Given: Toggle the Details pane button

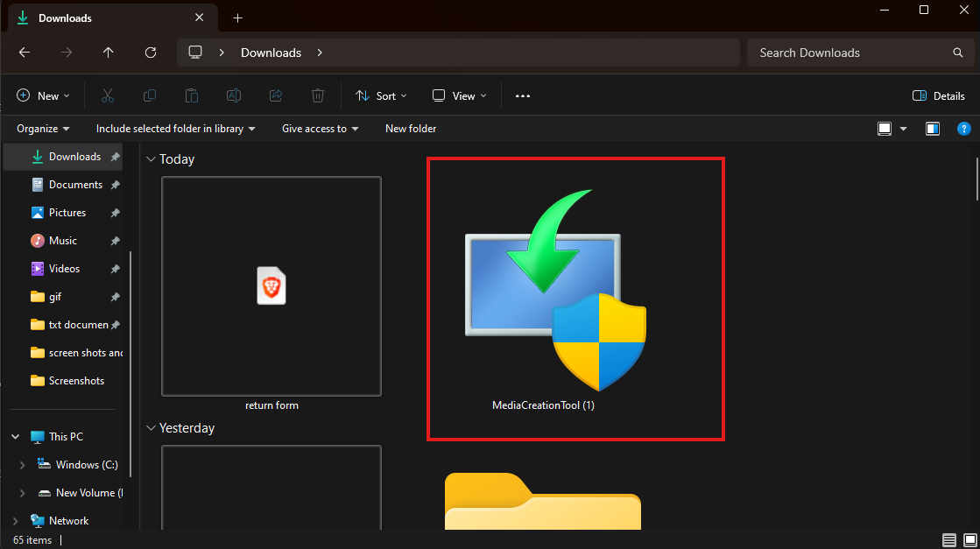Looking at the screenshot, I should pos(938,95).
